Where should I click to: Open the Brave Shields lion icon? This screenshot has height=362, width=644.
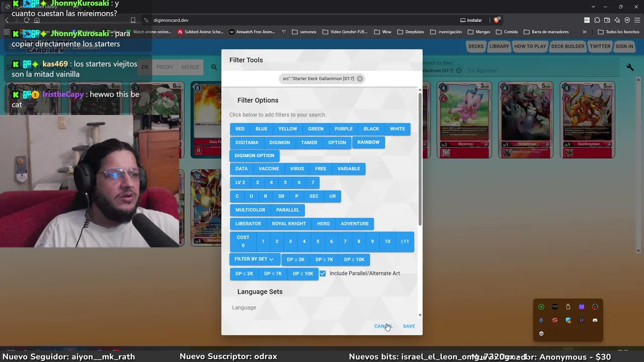pyautogui.click(x=497, y=20)
